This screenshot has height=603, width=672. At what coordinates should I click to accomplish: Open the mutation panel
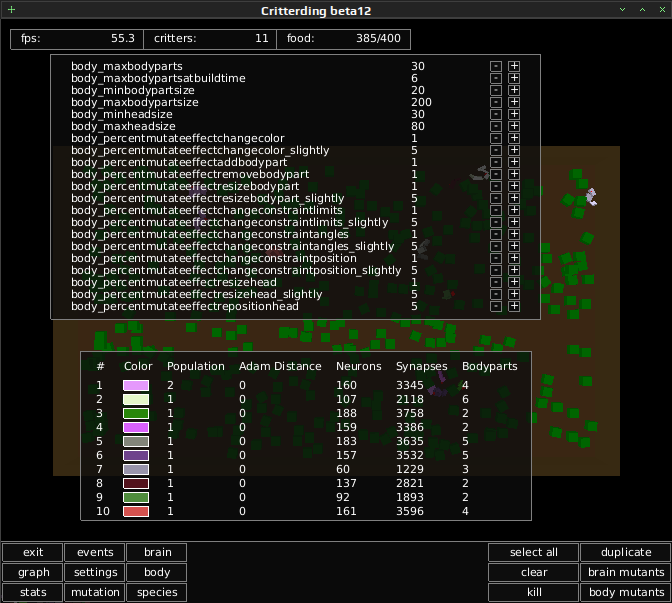pos(95,592)
